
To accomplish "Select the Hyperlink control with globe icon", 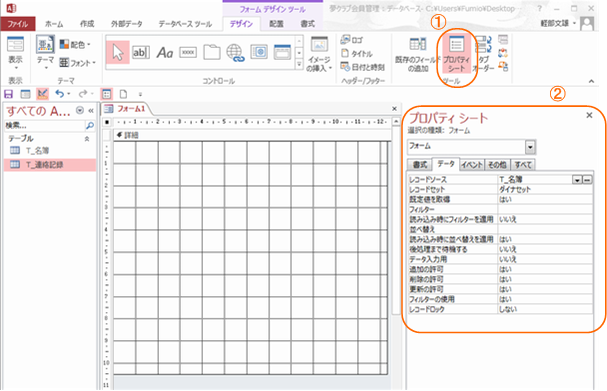I will [235, 53].
